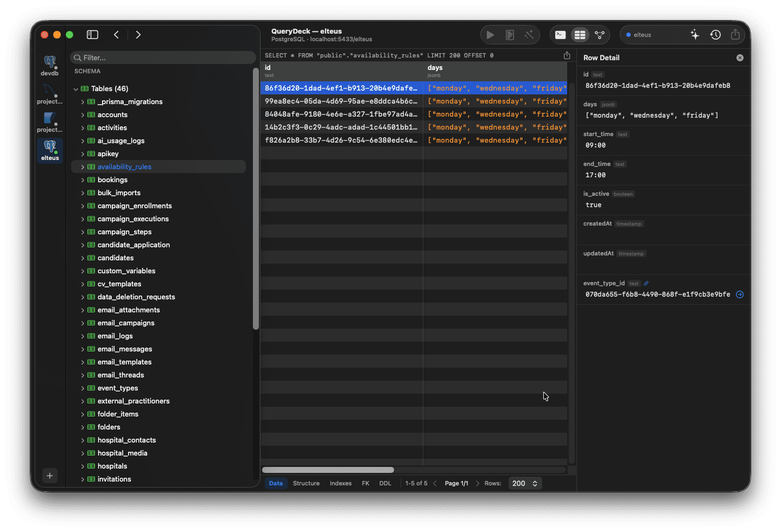Expand the candidates table node
The width and height of the screenshot is (781, 532).
tap(82, 258)
